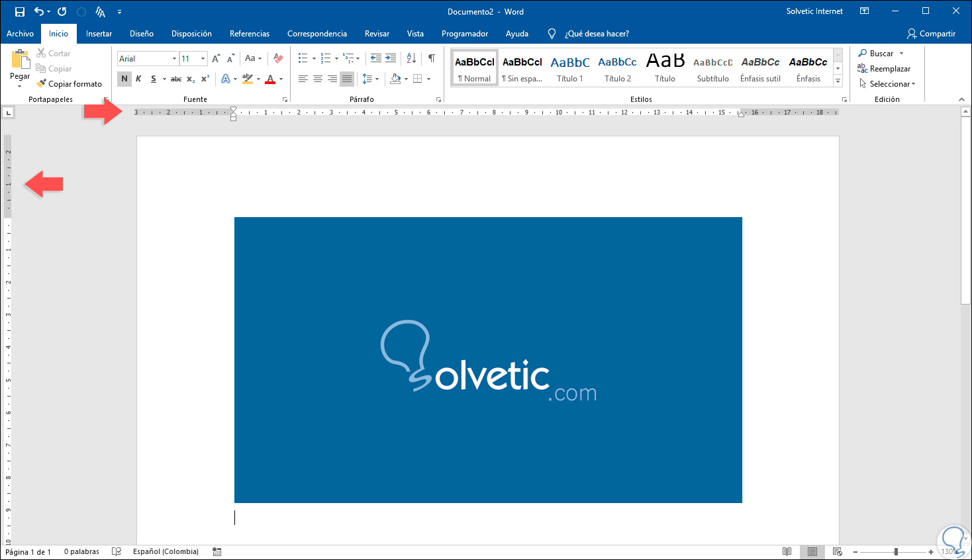Click the zoom slider handle in status bar
The width and height of the screenshot is (972, 560).
point(896,552)
